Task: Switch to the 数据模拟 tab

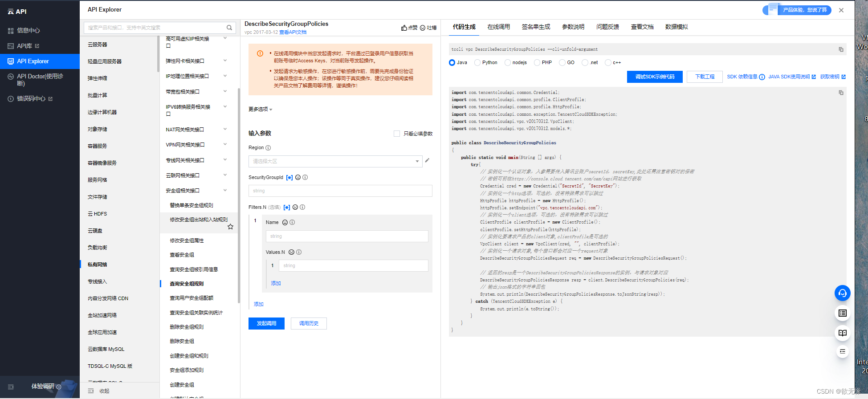Action: 676,27
